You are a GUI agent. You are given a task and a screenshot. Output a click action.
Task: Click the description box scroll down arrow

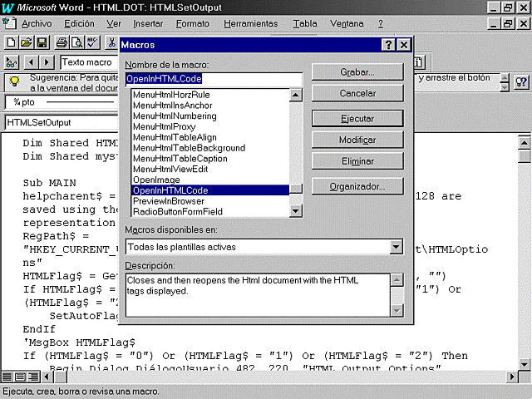point(397,310)
